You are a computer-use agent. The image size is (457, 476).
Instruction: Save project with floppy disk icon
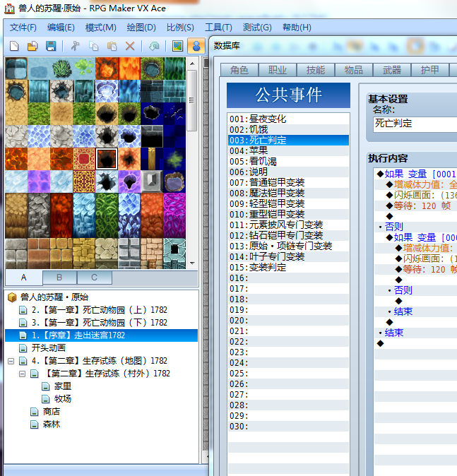51,46
